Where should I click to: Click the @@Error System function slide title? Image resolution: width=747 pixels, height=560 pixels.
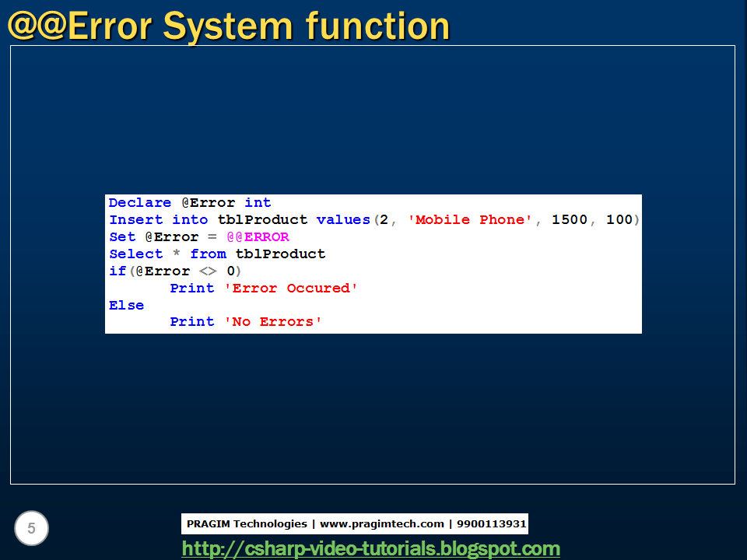pos(229,25)
